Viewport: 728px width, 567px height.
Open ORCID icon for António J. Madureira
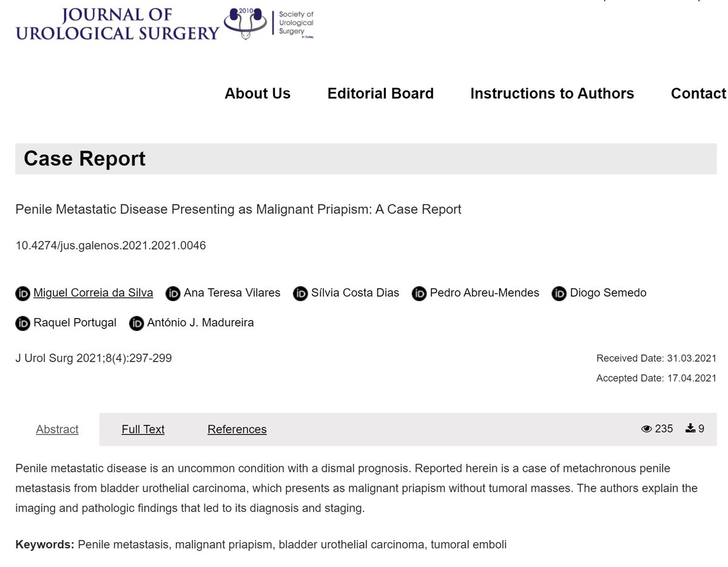(136, 323)
